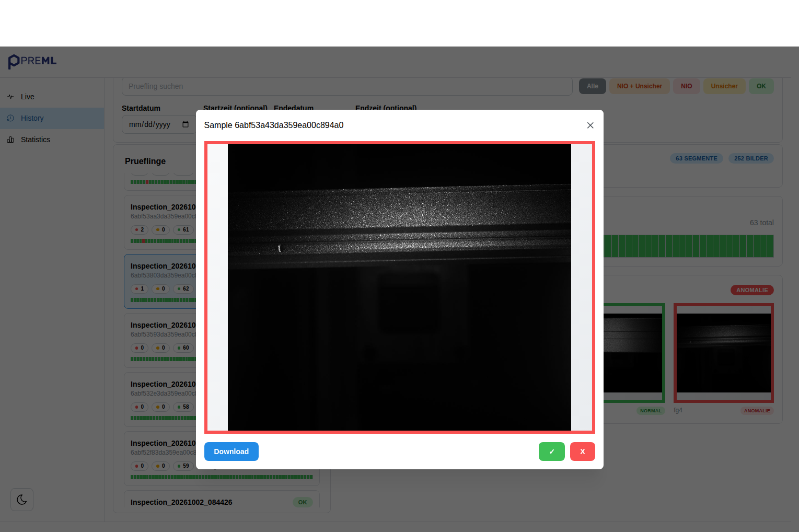The image size is (799, 532).
Task: Filter by OK only
Action: pos(761,86)
